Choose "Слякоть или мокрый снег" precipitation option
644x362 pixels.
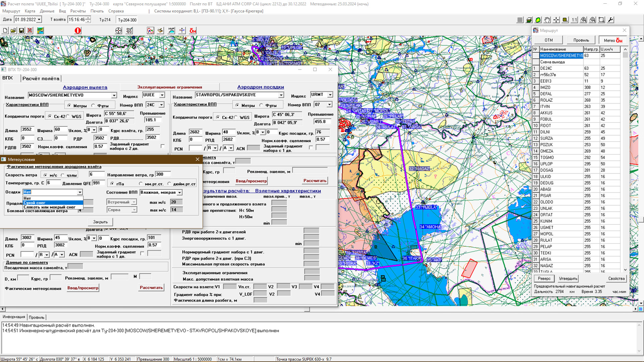click(49, 207)
